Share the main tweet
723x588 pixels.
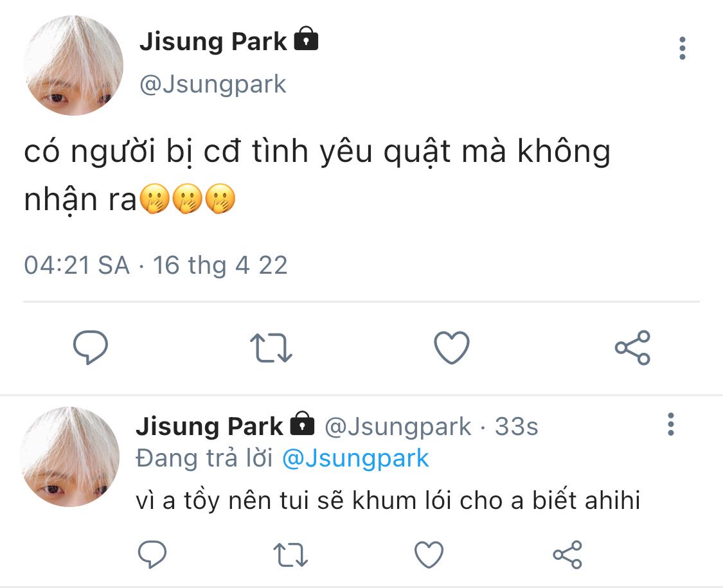(x=632, y=348)
